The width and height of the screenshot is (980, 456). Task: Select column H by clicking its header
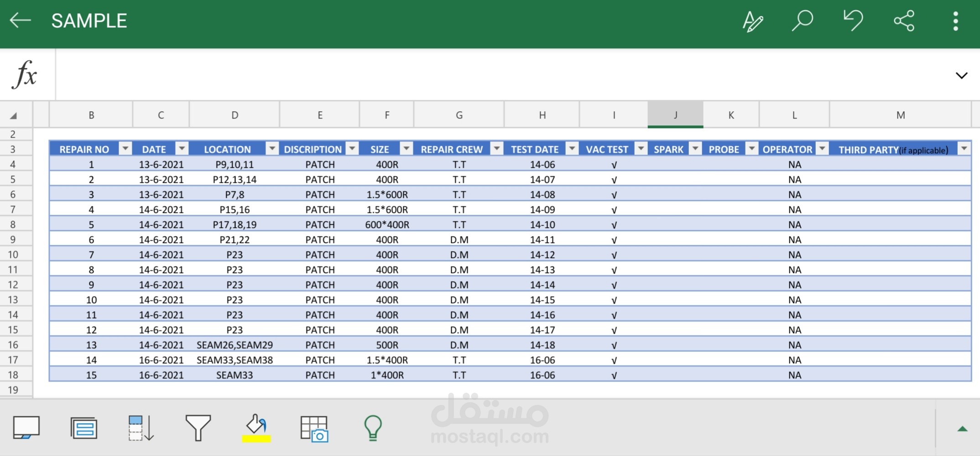[542, 114]
